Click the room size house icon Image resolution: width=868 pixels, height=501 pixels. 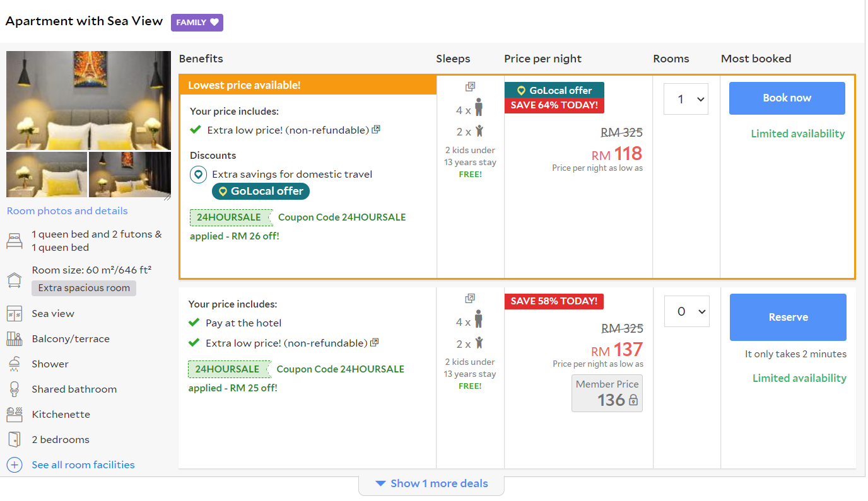(x=15, y=280)
